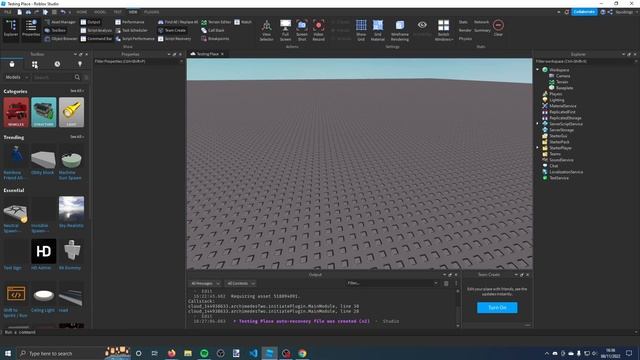Open the Call Stack window
Image resolution: width=640 pixels, height=360 pixels.
coord(213,30)
